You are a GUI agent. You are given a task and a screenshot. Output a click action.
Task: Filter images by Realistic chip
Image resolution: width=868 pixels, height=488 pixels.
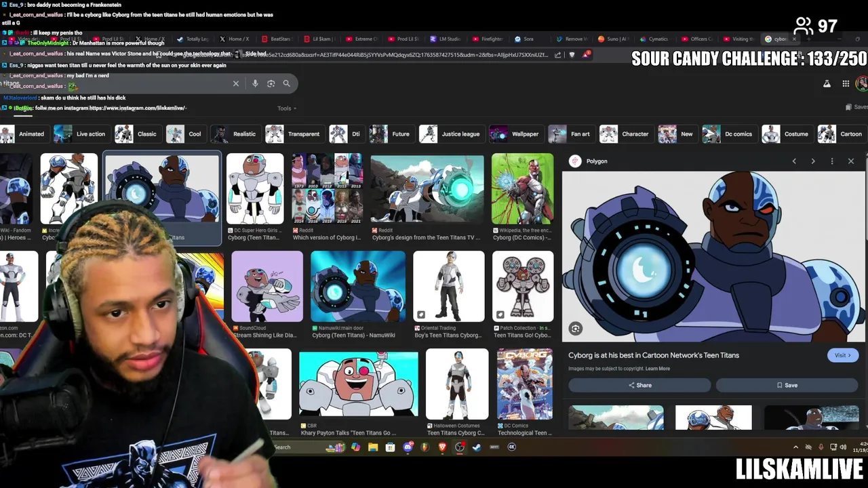click(x=235, y=134)
